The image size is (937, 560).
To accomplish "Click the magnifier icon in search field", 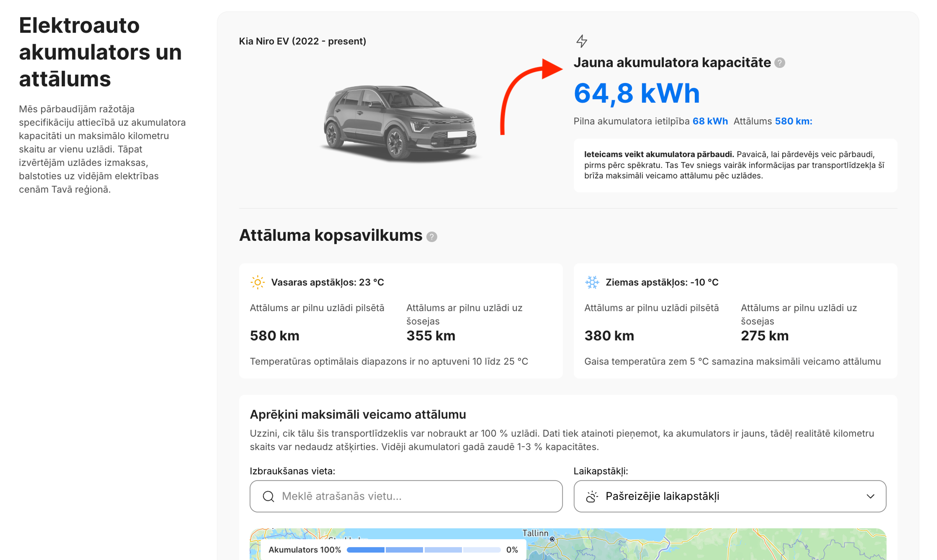I will tap(268, 496).
